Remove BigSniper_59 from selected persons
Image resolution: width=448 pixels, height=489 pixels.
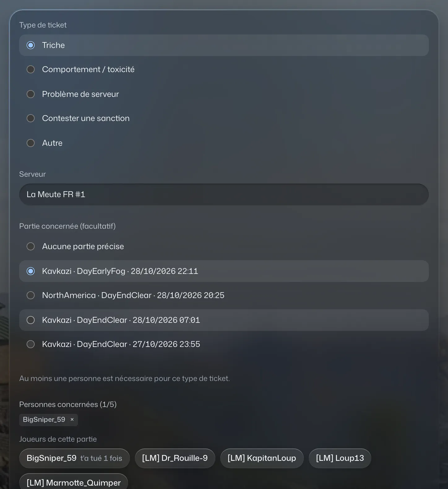(x=72, y=420)
